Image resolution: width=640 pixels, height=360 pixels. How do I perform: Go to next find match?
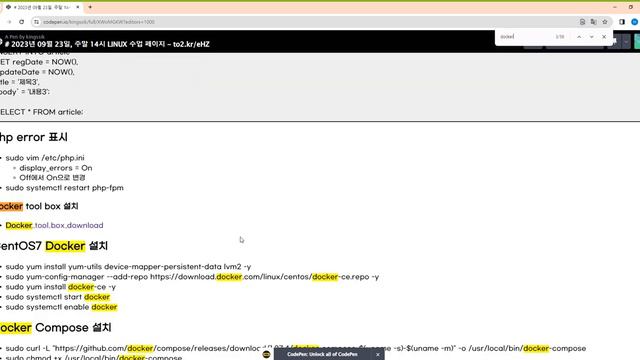tap(591, 37)
